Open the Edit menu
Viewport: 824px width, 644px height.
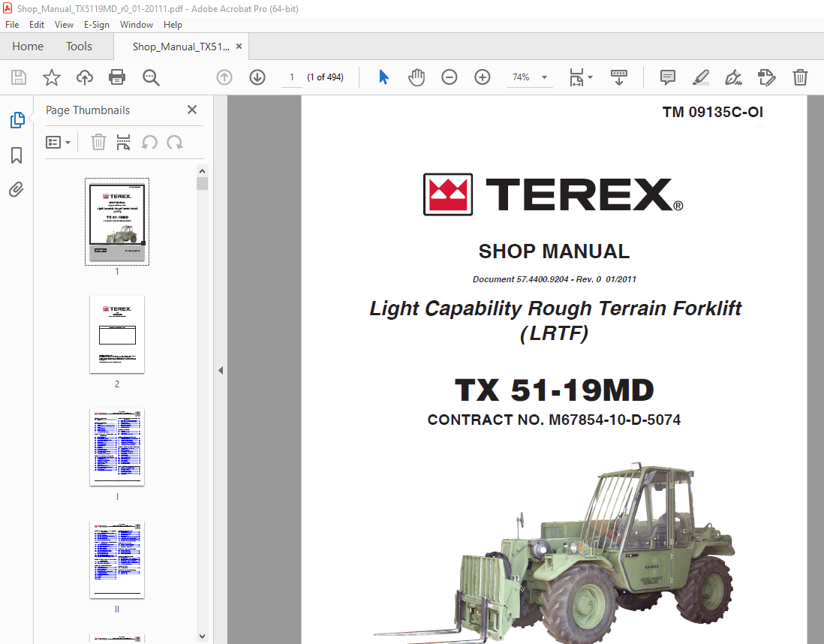pyautogui.click(x=36, y=25)
